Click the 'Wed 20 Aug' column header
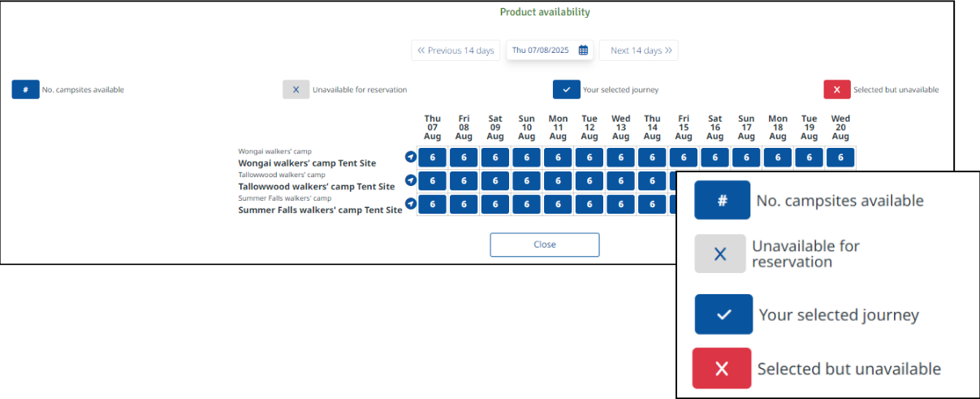Viewport: 980px width, 399px height. point(840,128)
